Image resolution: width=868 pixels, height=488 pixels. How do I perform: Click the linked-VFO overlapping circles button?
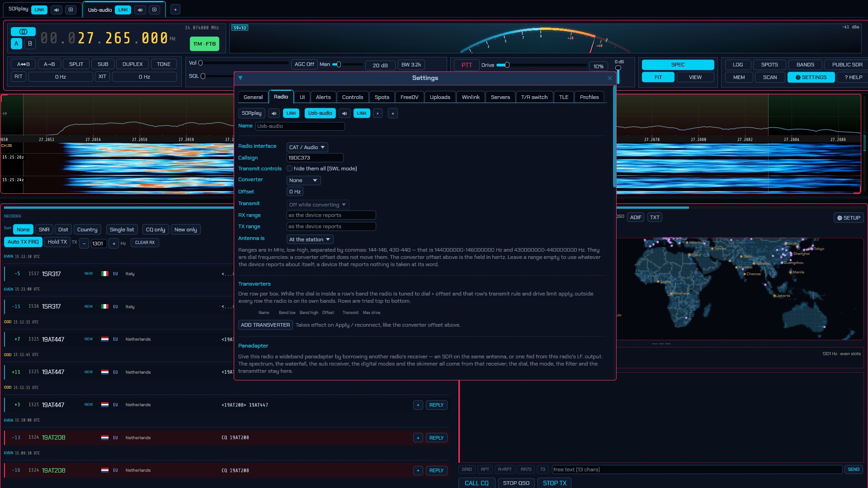click(24, 32)
